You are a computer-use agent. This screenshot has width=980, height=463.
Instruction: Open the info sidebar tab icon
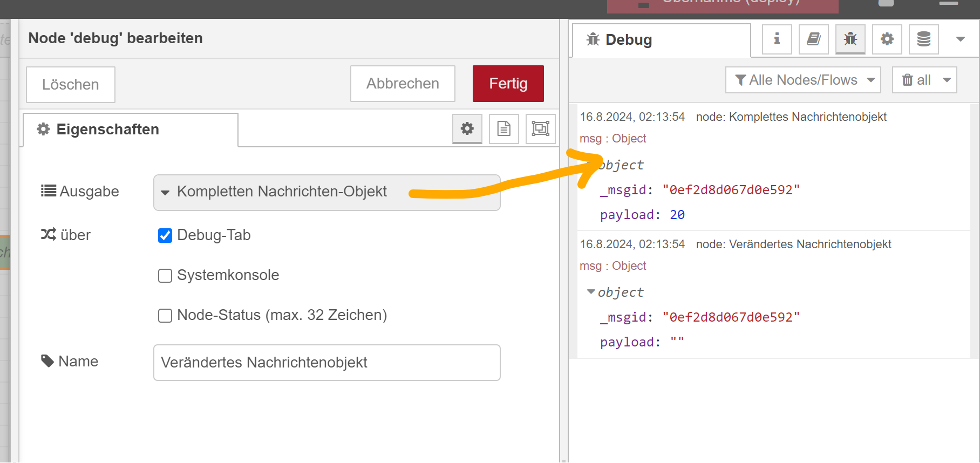[x=777, y=39]
